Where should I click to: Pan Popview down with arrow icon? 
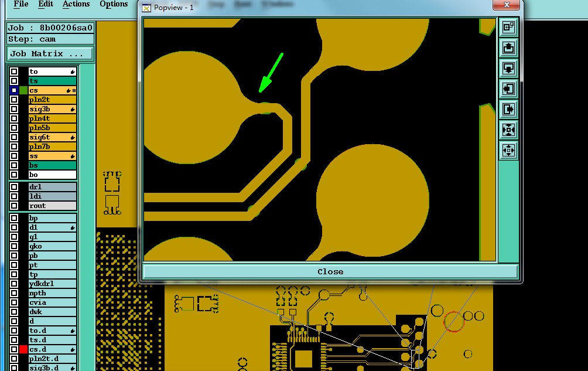pos(508,69)
